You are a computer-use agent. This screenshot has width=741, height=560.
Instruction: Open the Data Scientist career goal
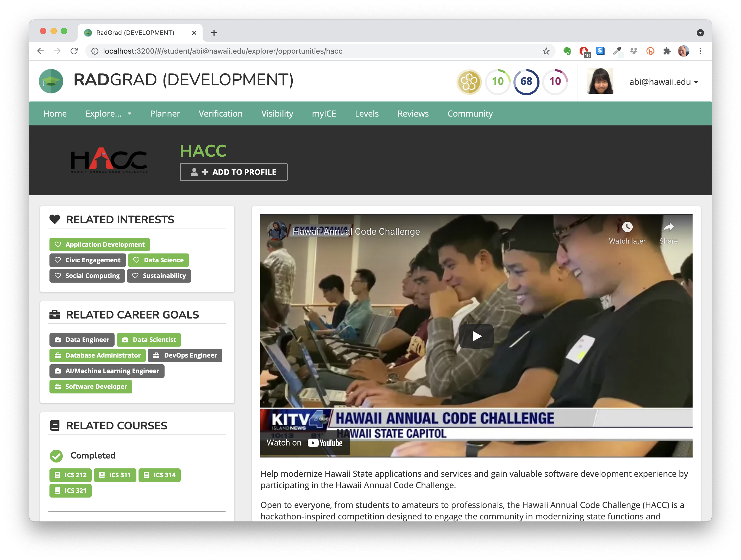[x=149, y=340]
